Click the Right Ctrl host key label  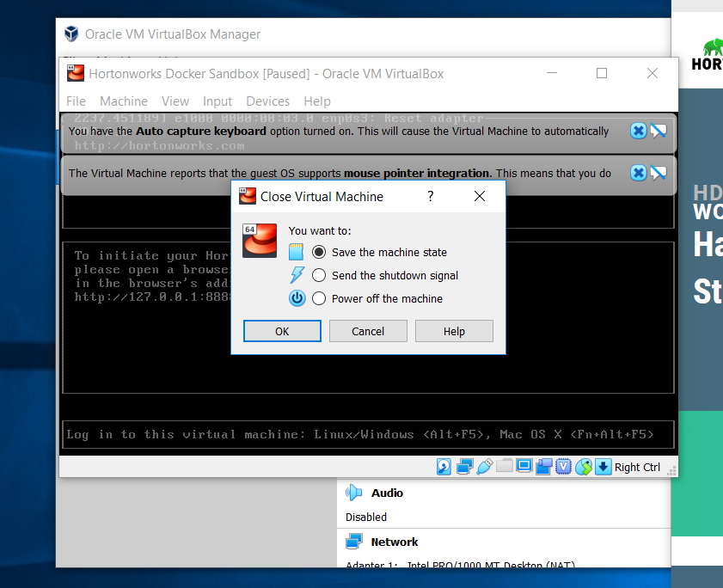tap(637, 467)
